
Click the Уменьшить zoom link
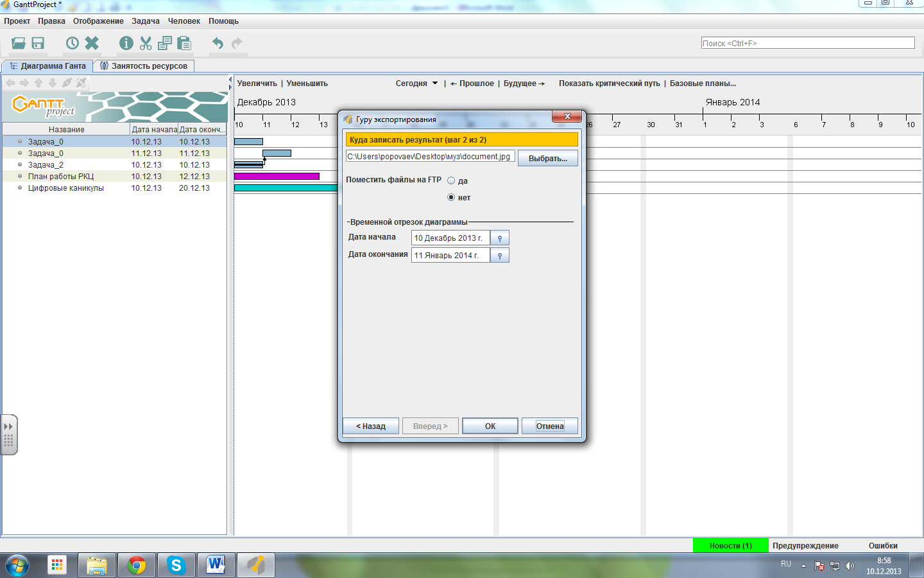pos(307,83)
